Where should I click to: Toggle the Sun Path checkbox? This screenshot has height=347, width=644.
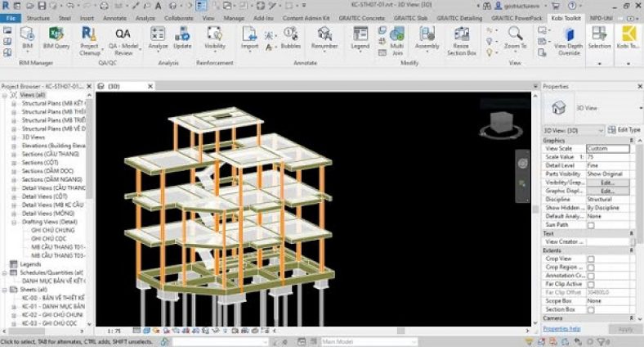click(x=591, y=225)
